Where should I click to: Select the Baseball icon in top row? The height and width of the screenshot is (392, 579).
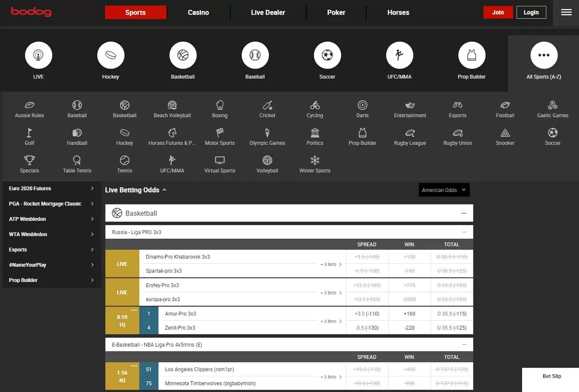[x=255, y=55]
